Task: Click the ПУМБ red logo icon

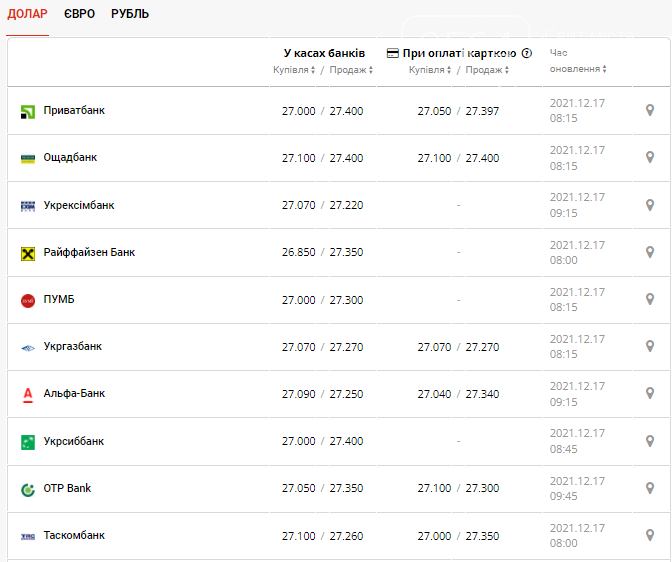Action: tap(28, 300)
